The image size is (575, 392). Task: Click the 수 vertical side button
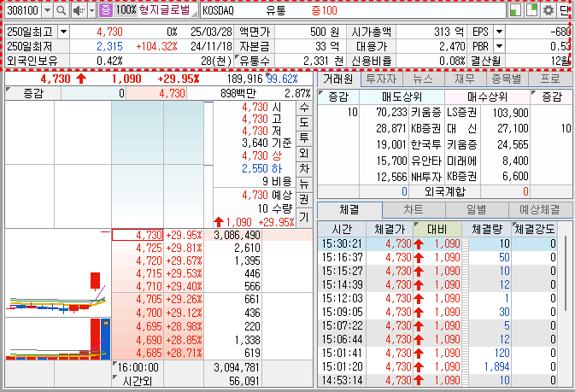[304, 108]
